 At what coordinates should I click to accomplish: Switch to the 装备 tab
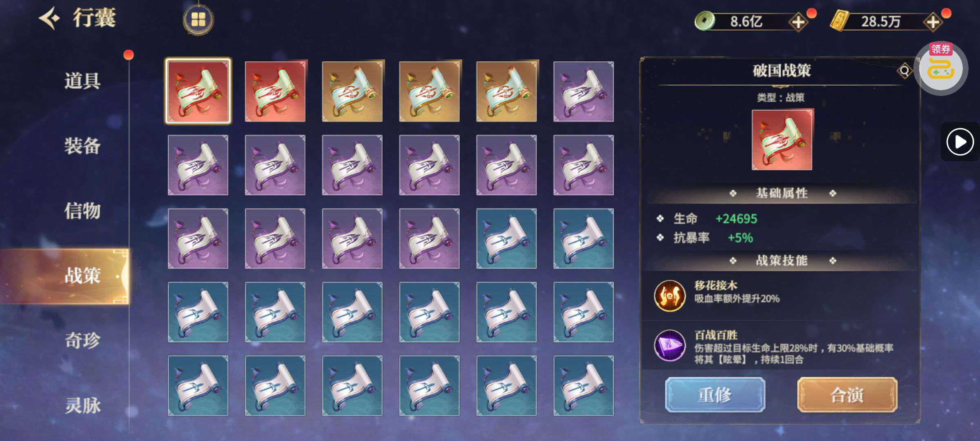point(82,146)
